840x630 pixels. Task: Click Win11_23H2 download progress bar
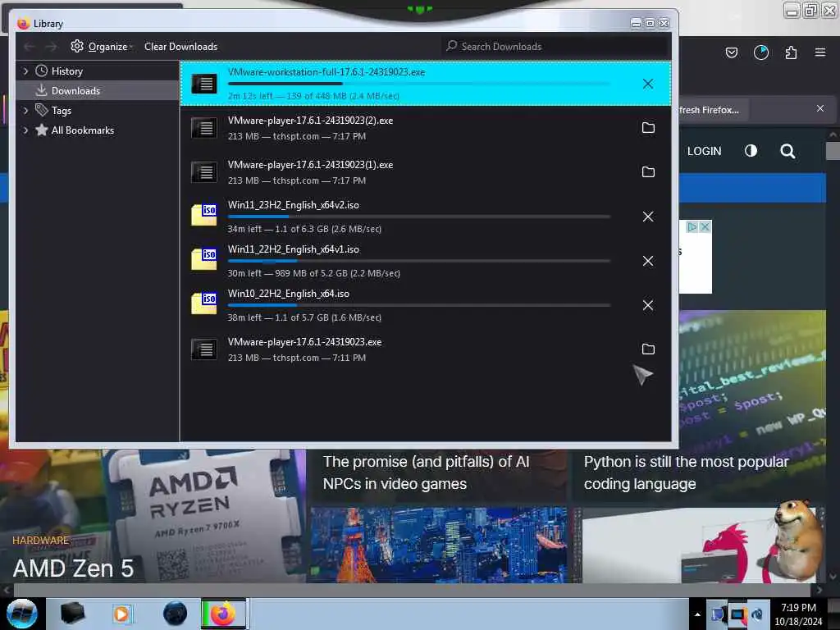[419, 217]
